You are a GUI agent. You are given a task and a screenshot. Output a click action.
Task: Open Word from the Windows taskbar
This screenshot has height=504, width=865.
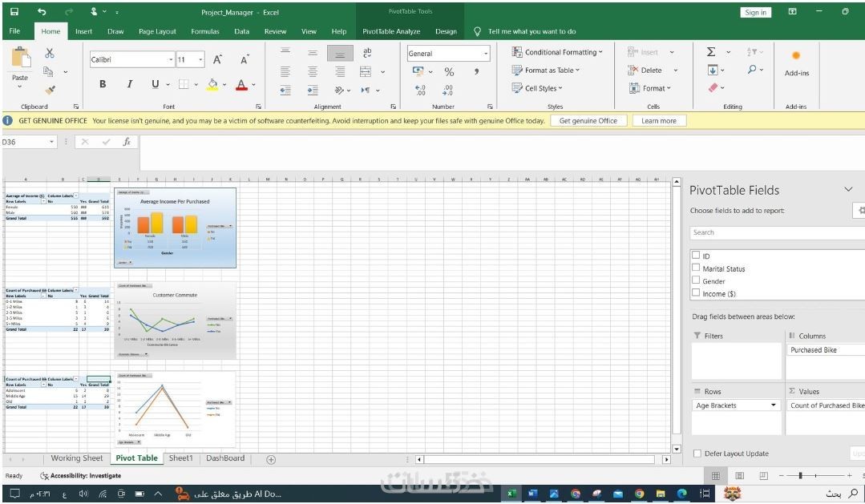[532, 494]
